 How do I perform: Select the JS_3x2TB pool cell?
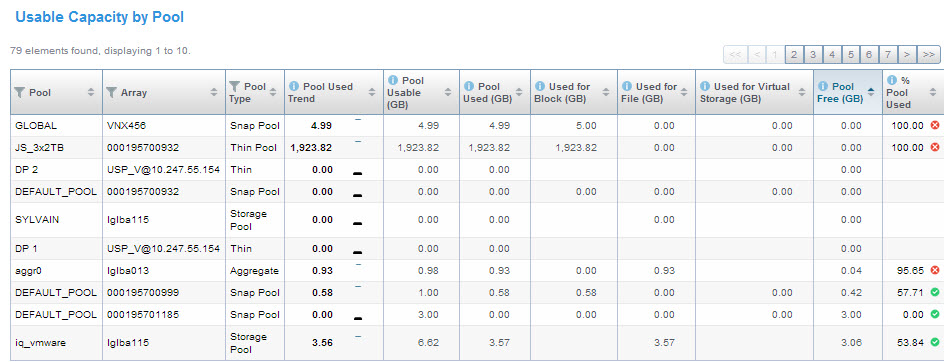tap(57, 148)
